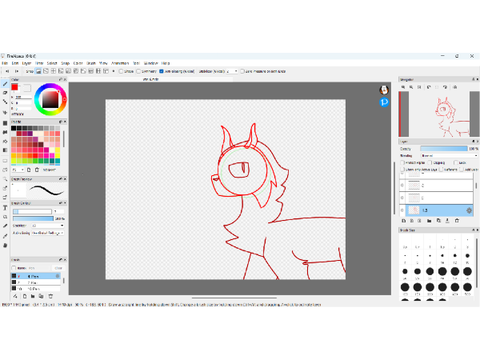The height and width of the screenshot is (360, 480).
Task: Open the gear settings of the selected layer
Action: [469, 210]
